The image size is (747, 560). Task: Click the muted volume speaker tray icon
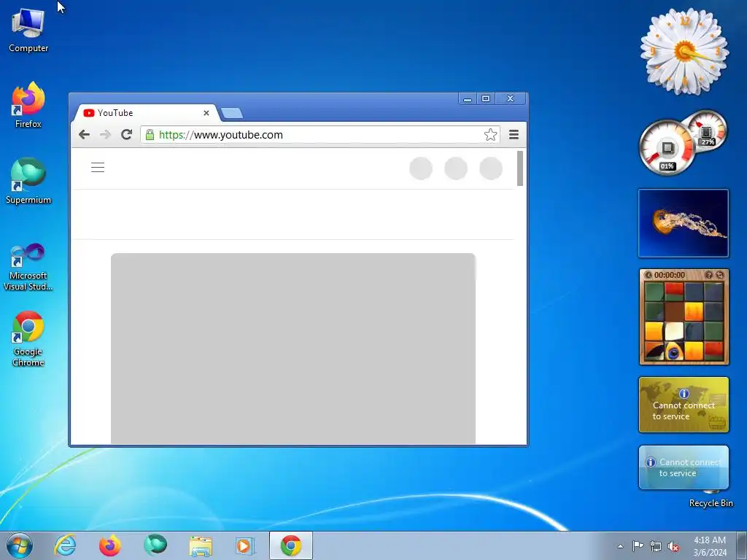673,546
